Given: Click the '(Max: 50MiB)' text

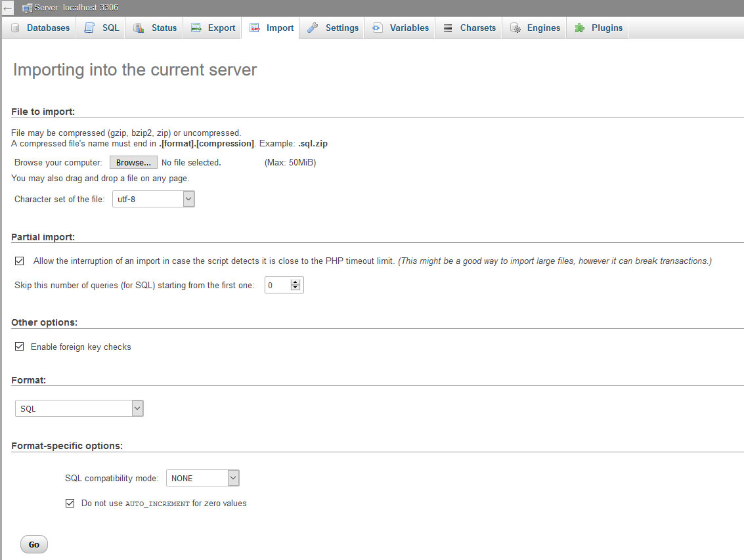Looking at the screenshot, I should 290,162.
